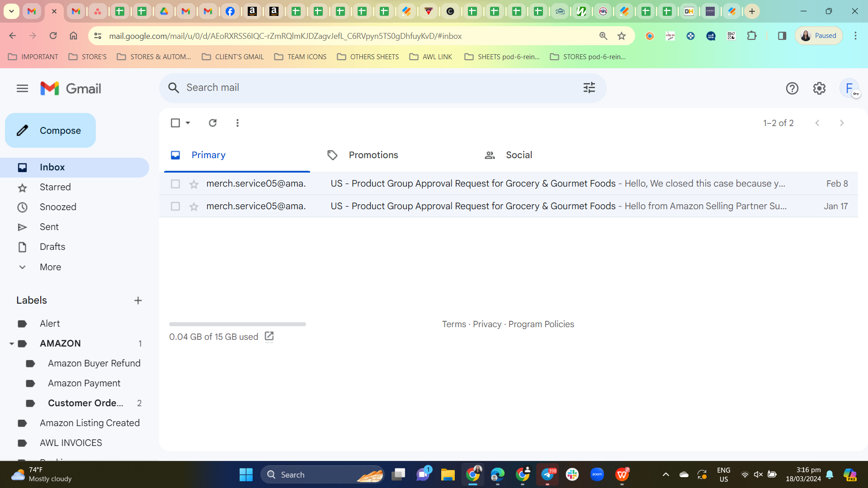Viewport: 868px width, 488px height.
Task: Select the Jan 17 email checkbox
Action: pos(175,206)
